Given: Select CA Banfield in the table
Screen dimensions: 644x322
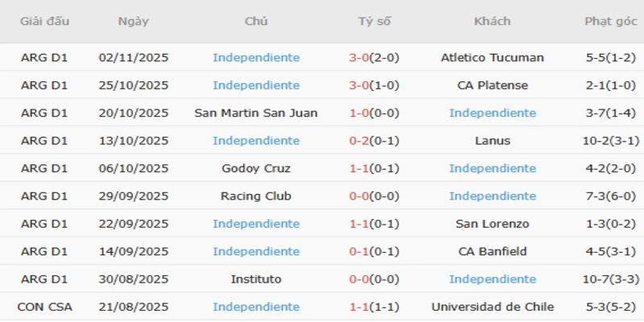Looking at the screenshot, I should coord(492,251).
